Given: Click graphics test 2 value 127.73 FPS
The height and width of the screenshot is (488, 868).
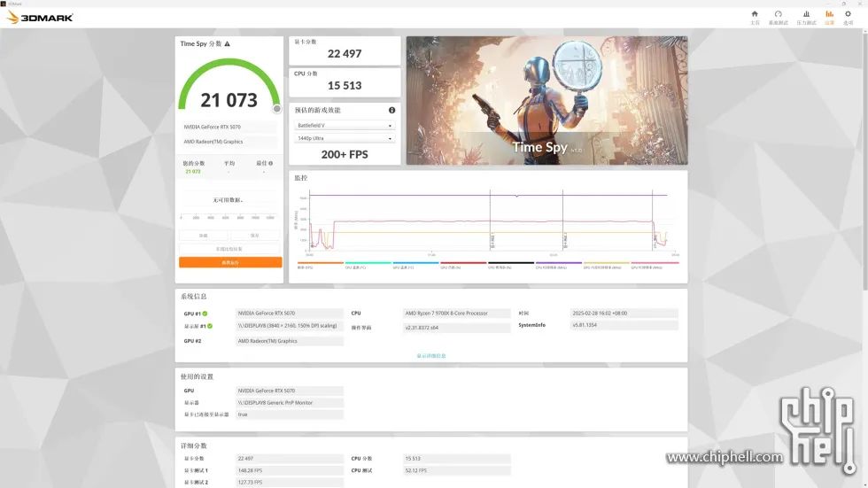Looking at the screenshot, I should pos(290,483).
